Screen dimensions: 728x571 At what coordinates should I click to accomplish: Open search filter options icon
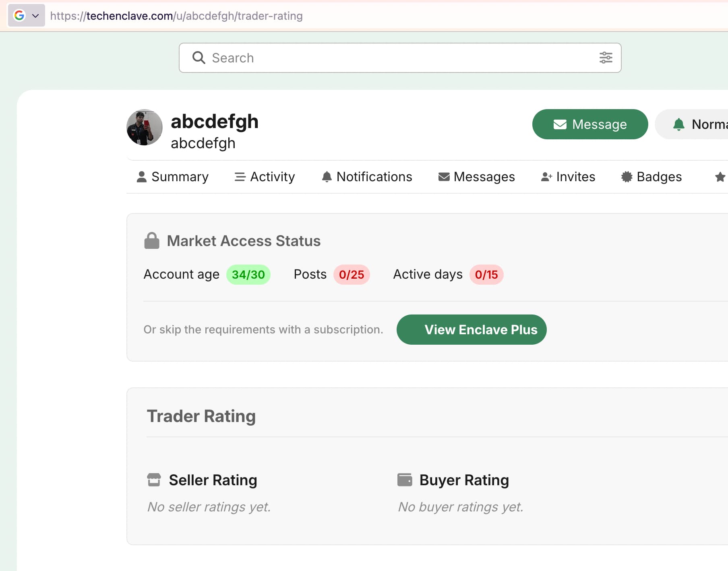tap(606, 58)
